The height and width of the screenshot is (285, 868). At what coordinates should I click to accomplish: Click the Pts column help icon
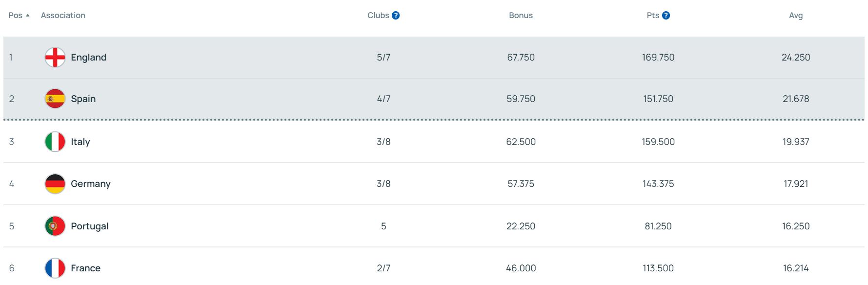coord(666,16)
